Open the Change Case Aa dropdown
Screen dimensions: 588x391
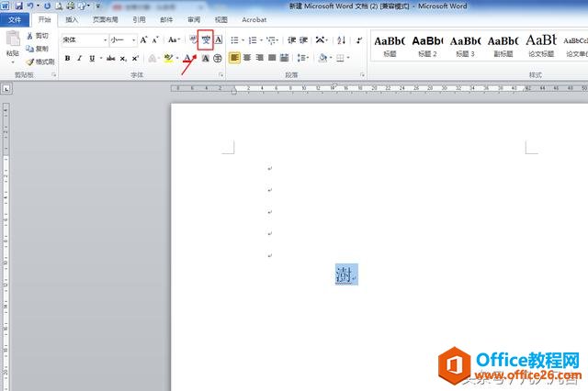pyautogui.click(x=174, y=39)
